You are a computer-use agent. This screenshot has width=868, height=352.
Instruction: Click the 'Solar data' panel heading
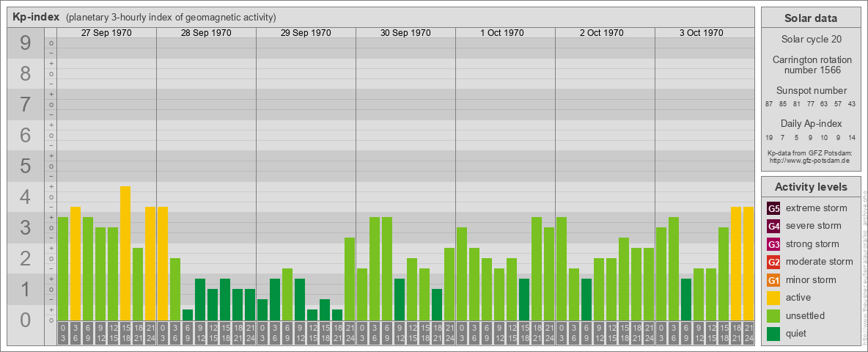point(811,18)
